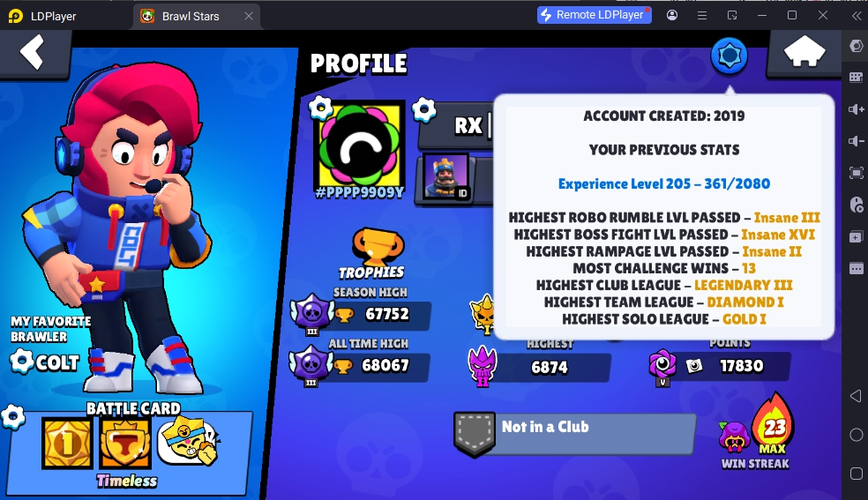Change favorite brawler via Colt gear
The height and width of the screenshot is (500, 868).
coord(22,362)
